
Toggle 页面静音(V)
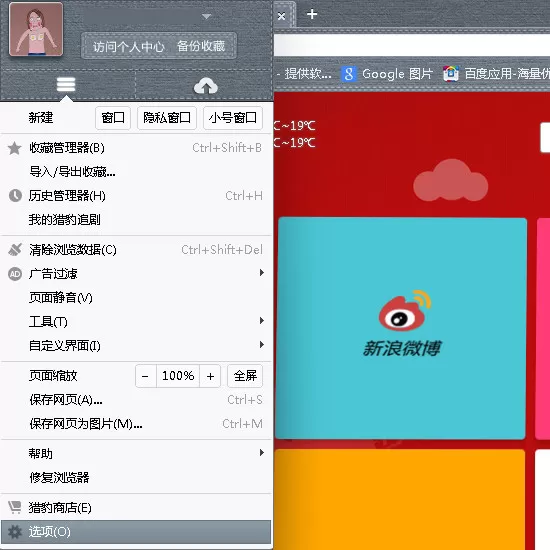[136, 298]
